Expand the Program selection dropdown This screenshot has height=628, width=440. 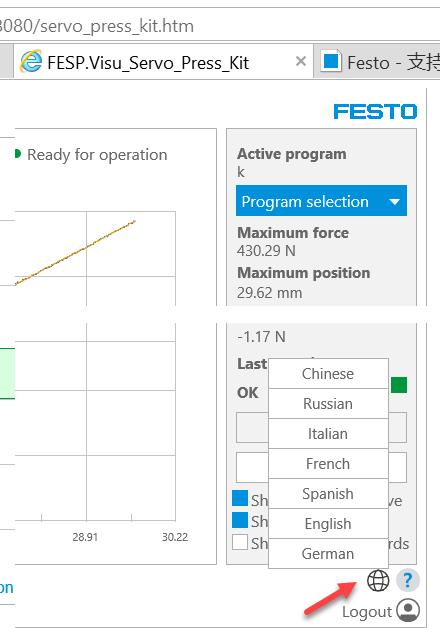321,201
